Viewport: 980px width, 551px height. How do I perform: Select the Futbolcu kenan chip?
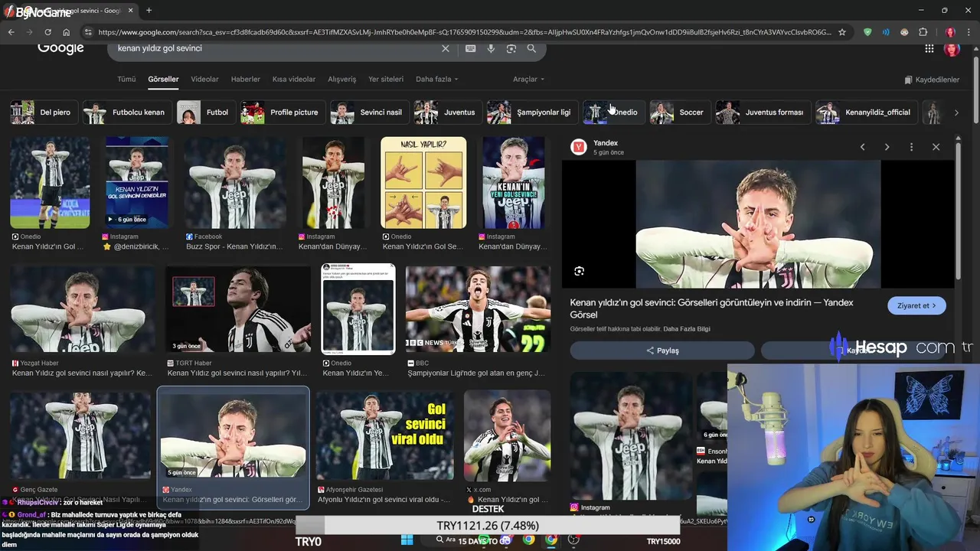click(x=126, y=112)
